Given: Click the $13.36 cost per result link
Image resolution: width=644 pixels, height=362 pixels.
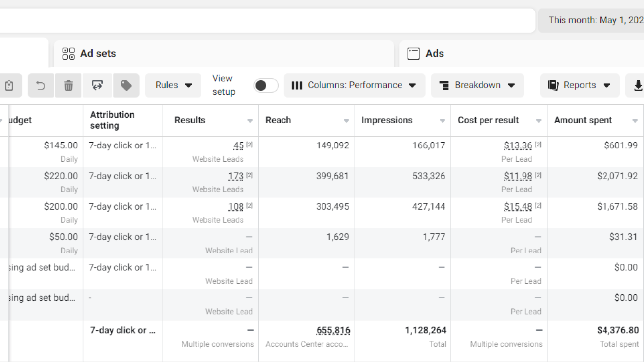Looking at the screenshot, I should coord(518,145).
